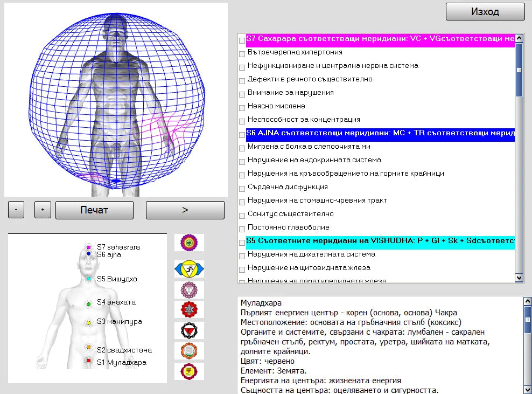This screenshot has height=394, width=532.
Task: Enable 'Постоянно главоболие' checkbox
Action: [242, 229]
